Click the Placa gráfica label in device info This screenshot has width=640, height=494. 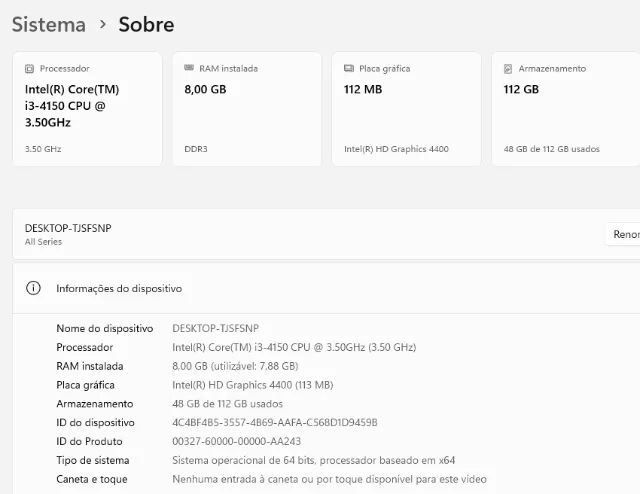(x=85, y=385)
